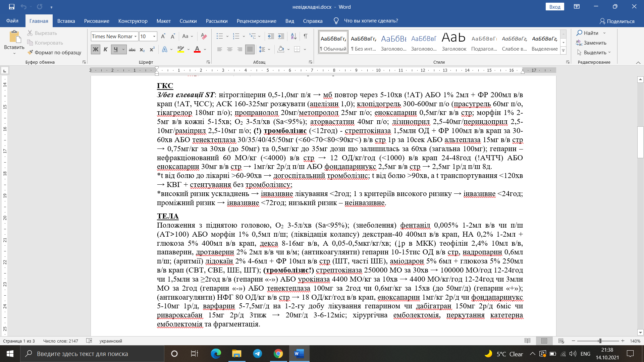Undo the last action

(23, 7)
